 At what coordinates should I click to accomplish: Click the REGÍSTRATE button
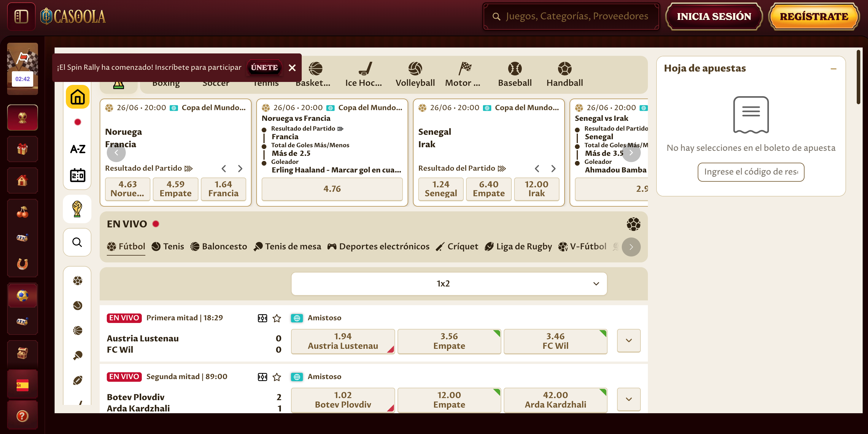click(814, 16)
